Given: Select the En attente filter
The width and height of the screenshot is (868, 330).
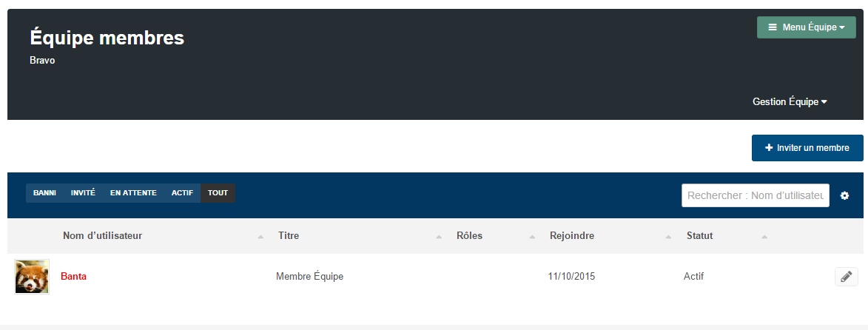Looking at the screenshot, I should pyautogui.click(x=133, y=193).
